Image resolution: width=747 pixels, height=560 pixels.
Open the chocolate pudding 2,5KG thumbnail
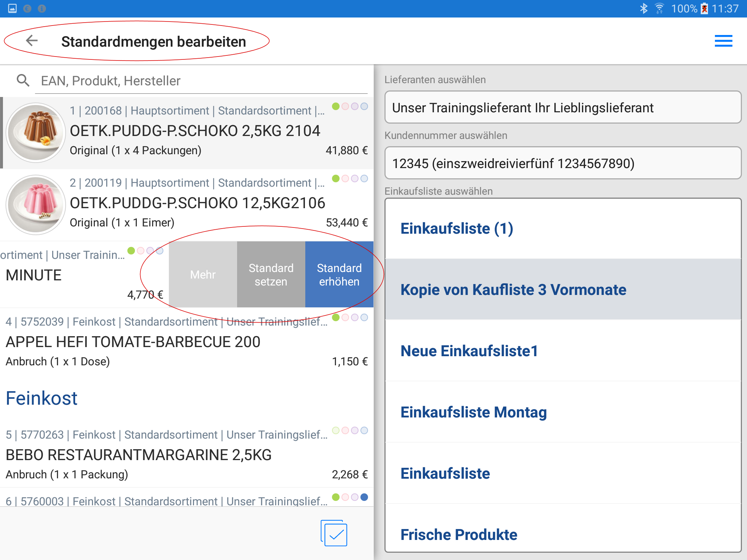click(x=36, y=133)
